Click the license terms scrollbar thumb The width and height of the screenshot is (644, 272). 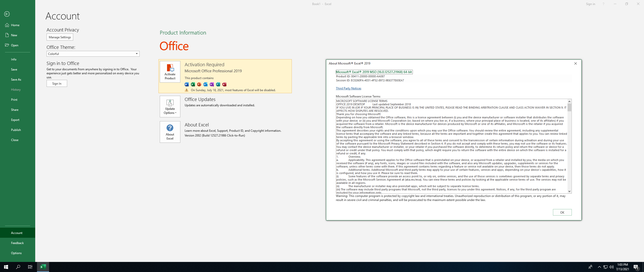[570, 108]
